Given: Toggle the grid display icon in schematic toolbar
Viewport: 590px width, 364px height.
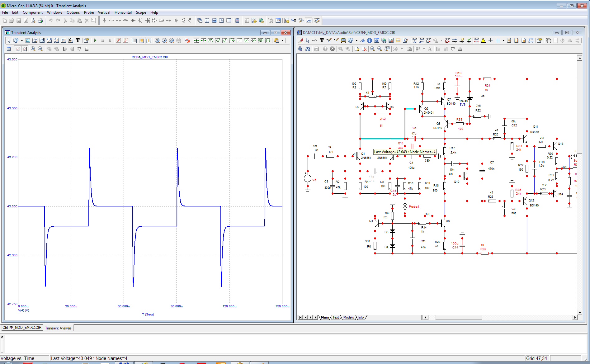Looking at the screenshot, I should (x=498, y=40).
